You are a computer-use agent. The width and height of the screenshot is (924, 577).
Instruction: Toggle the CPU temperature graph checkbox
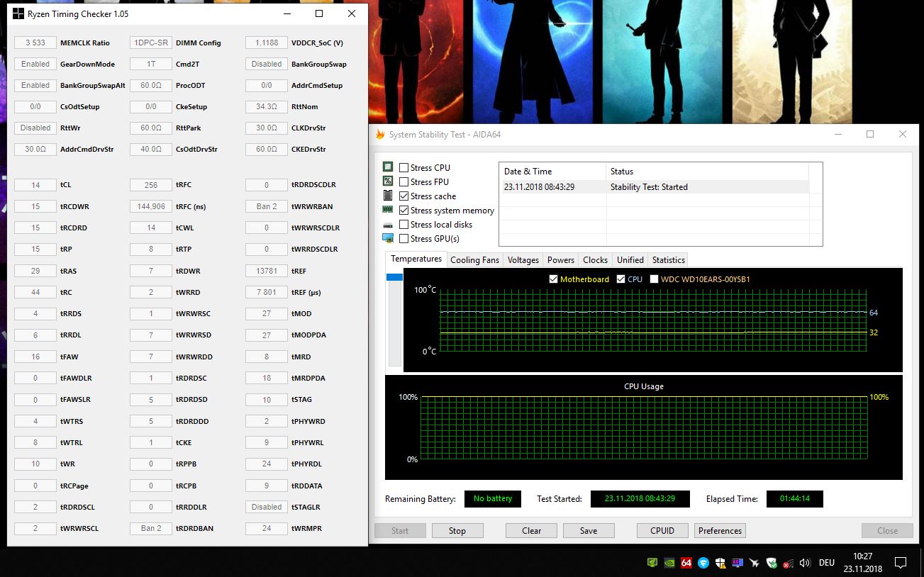coord(621,279)
